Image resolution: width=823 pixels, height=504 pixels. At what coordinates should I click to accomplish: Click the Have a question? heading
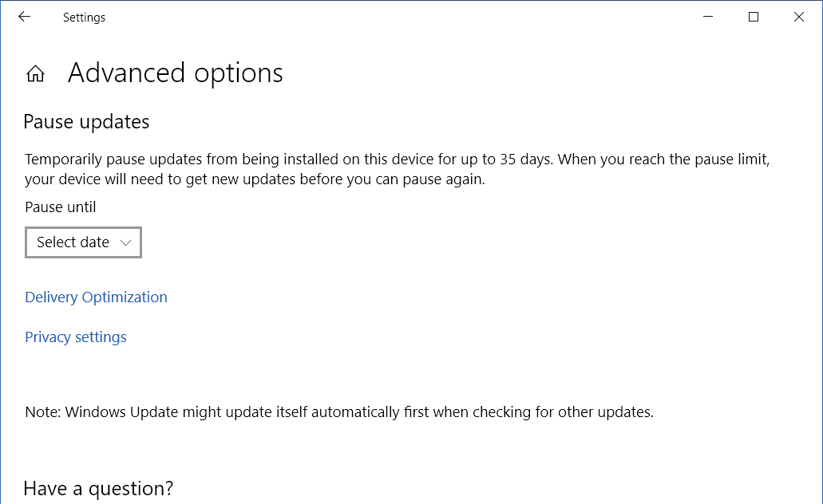coord(98,489)
